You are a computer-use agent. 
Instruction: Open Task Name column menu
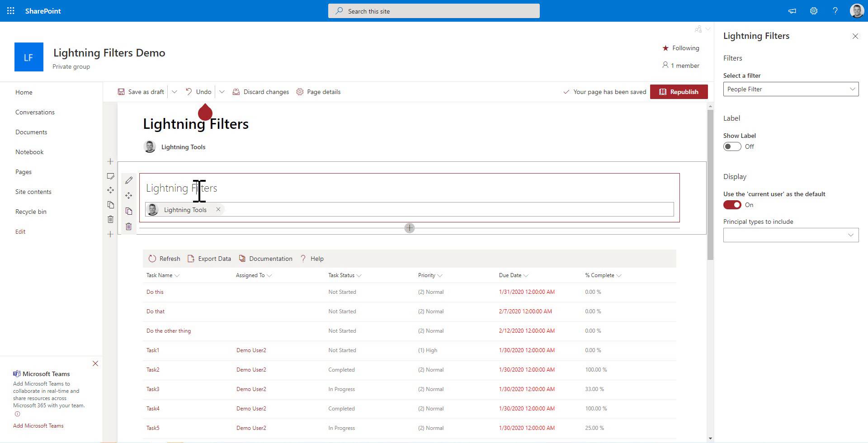pyautogui.click(x=163, y=275)
